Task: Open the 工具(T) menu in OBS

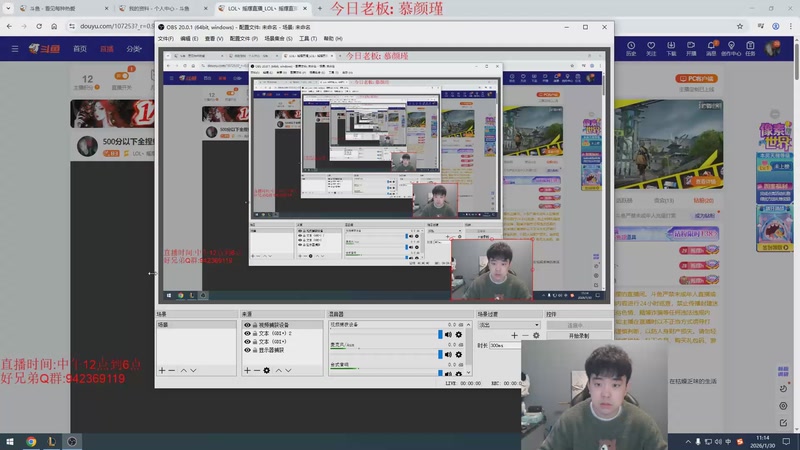Action: coord(308,39)
